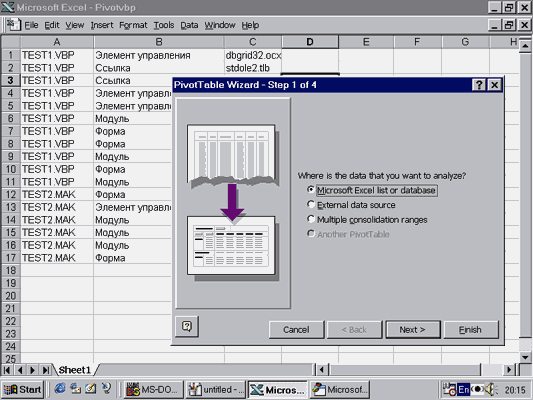Click the taskbar clock 20:15

(515, 390)
